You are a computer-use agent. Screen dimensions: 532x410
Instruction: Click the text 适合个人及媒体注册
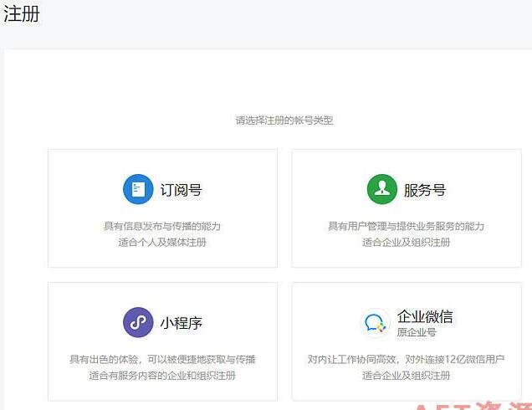162,243
